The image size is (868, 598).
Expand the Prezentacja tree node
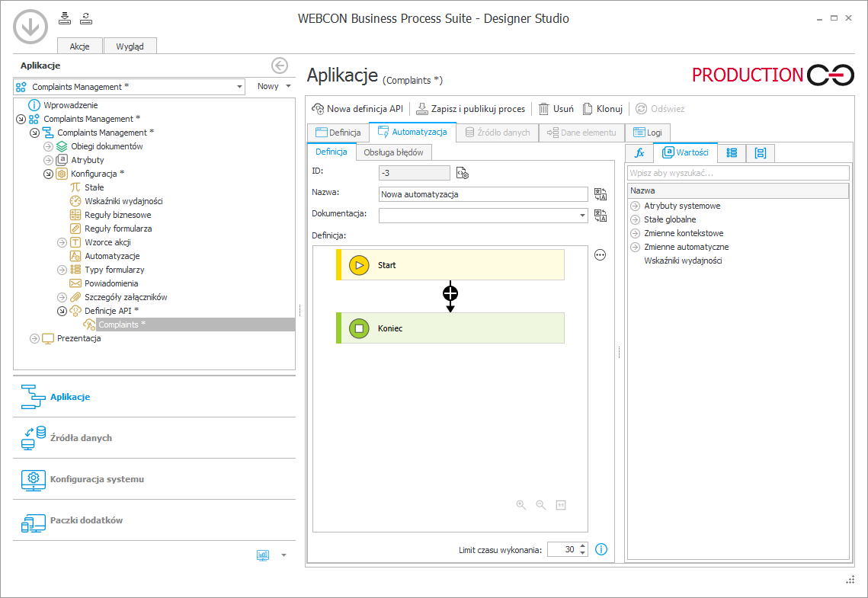[x=34, y=338]
